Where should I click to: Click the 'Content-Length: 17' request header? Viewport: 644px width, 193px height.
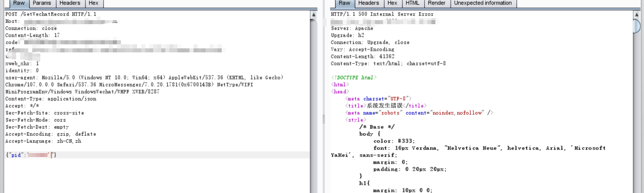pyautogui.click(x=33, y=35)
